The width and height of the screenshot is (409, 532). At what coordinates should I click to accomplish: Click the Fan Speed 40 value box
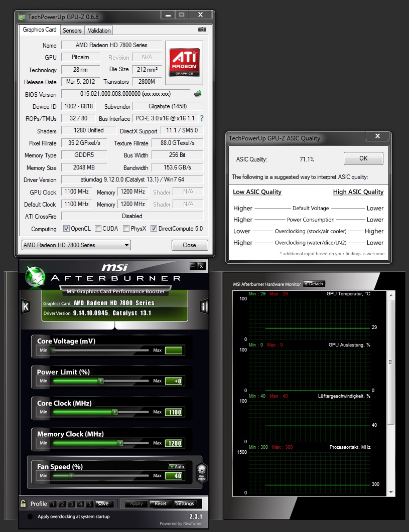[174, 476]
